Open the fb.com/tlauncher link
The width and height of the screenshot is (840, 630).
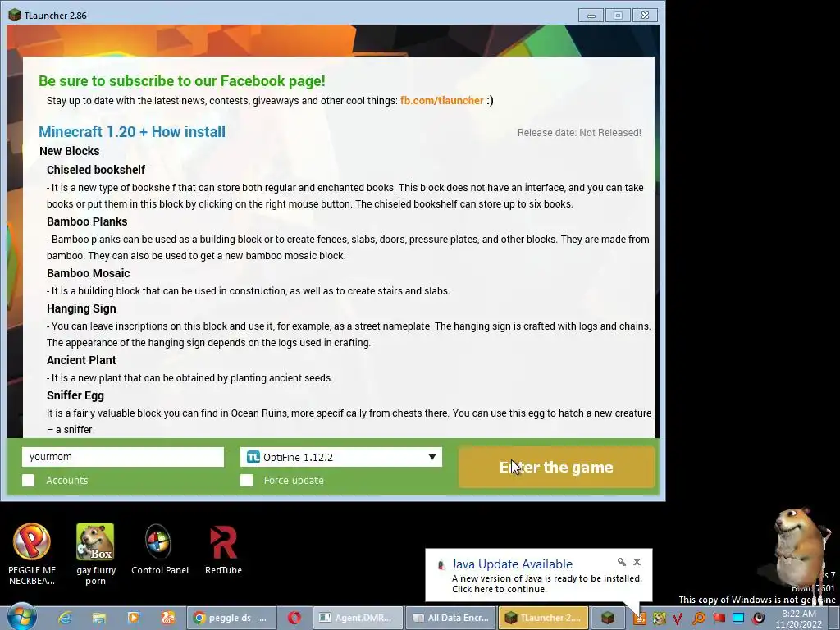click(442, 101)
